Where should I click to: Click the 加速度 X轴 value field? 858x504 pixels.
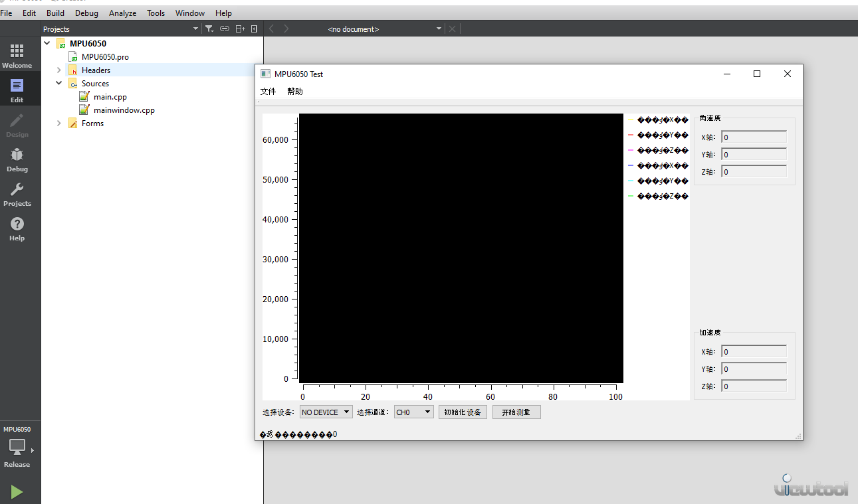pos(754,351)
